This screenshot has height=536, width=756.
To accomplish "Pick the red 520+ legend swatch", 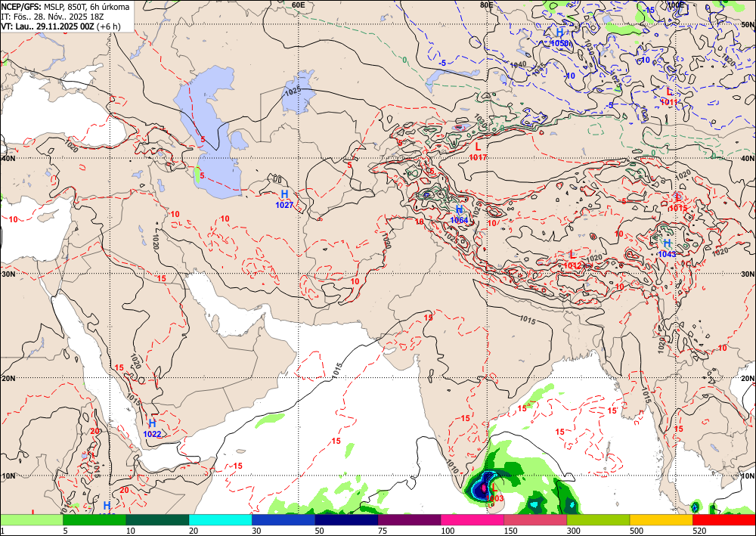I will point(724,519).
